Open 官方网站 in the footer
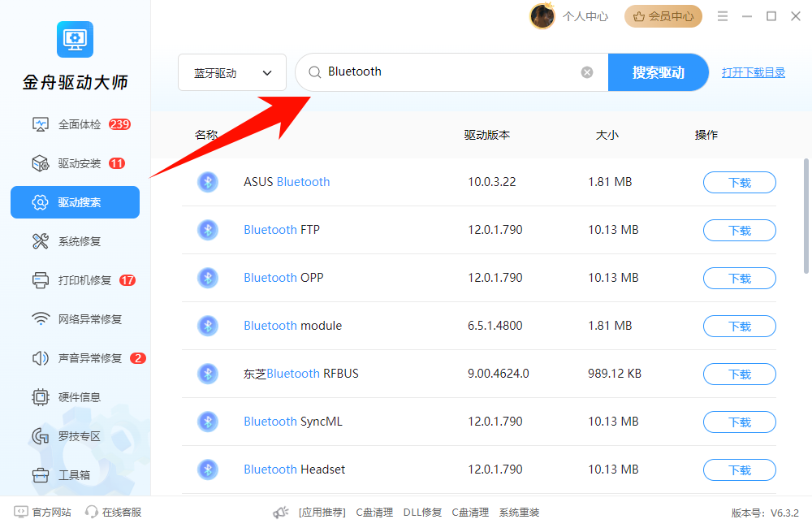 [x=42, y=512]
